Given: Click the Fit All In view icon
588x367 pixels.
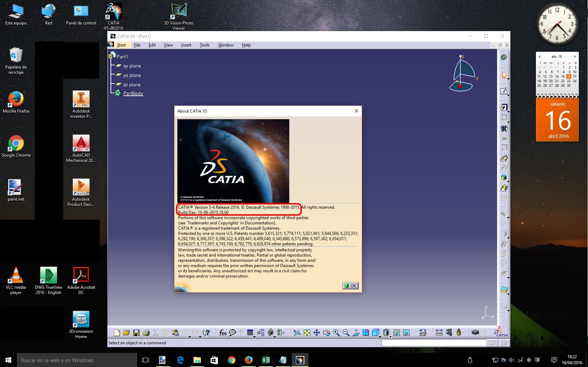Looking at the screenshot, I should 307,333.
